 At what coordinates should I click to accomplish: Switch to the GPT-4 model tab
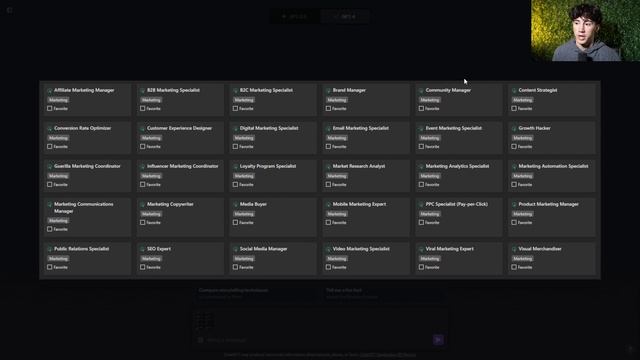pyautogui.click(x=345, y=17)
